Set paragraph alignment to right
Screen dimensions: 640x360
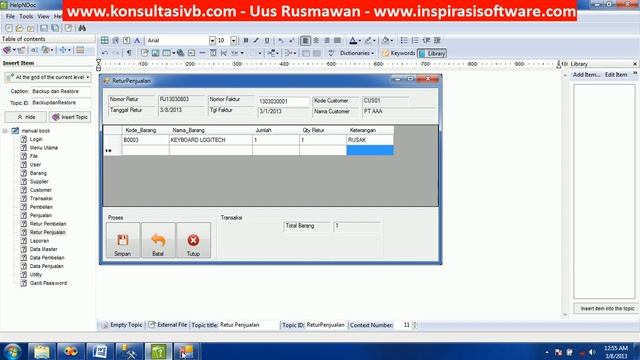tap(327, 40)
